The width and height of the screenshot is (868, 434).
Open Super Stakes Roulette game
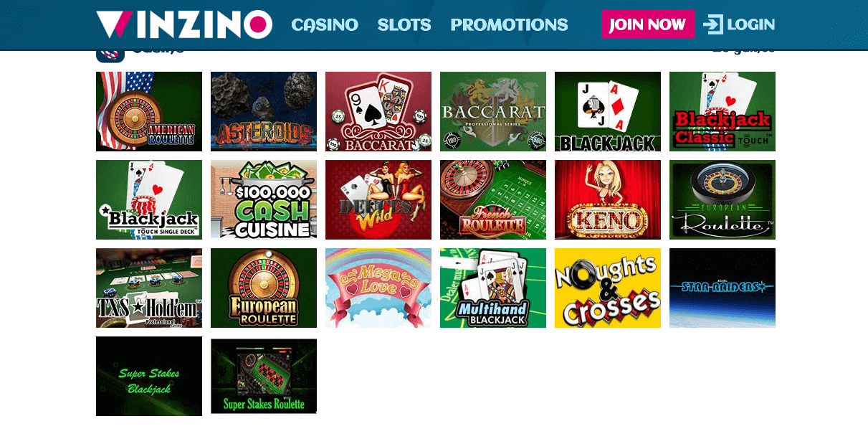pyautogui.click(x=264, y=376)
